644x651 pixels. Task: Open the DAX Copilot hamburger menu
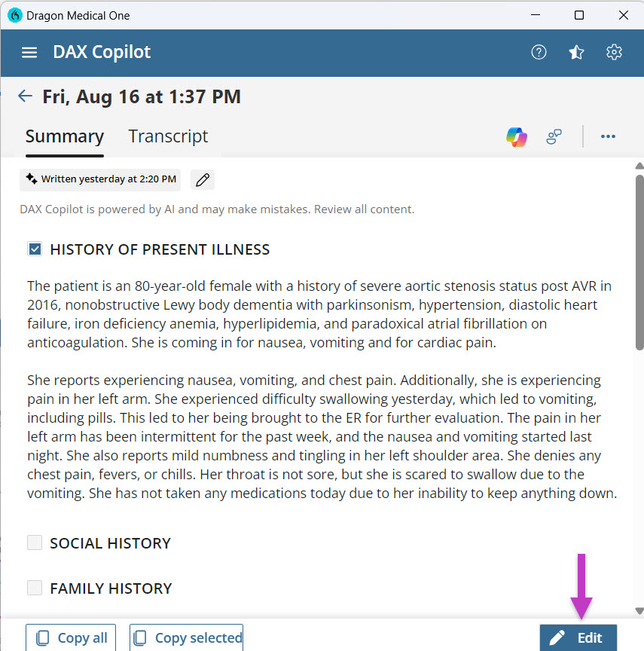pyautogui.click(x=29, y=52)
